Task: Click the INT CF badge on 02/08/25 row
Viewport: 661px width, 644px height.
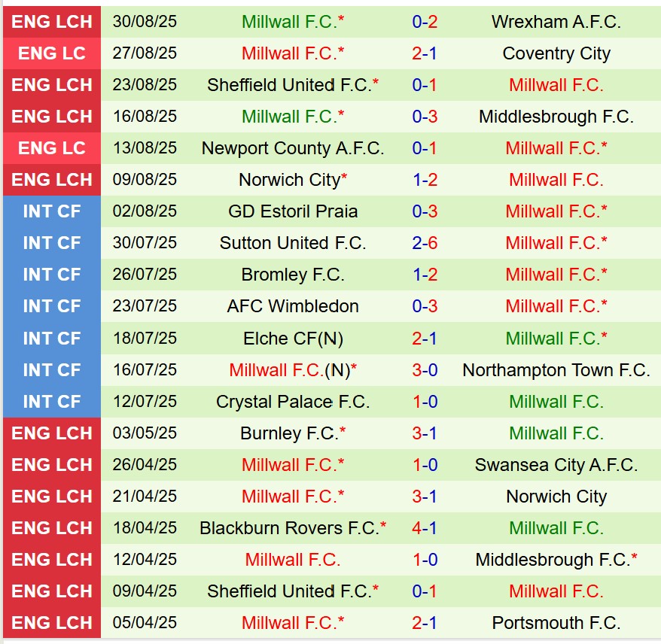Action: (52, 211)
